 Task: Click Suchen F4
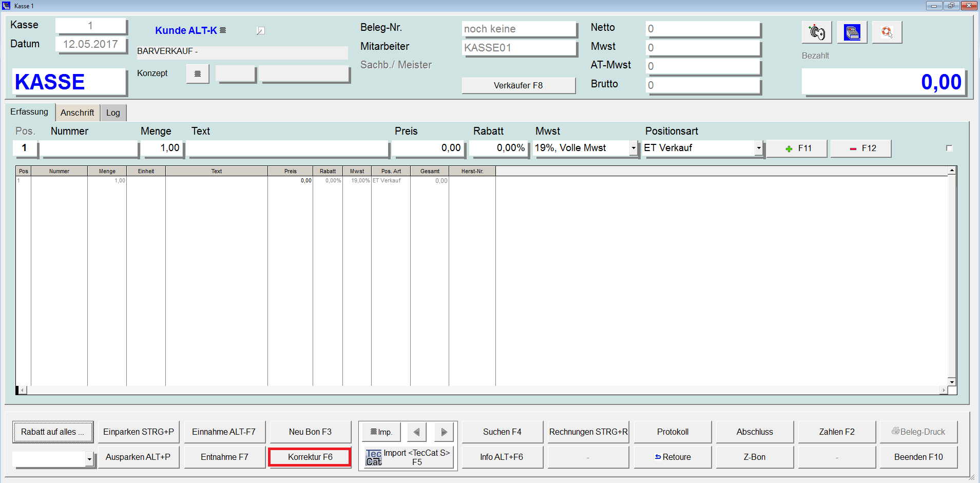(x=502, y=432)
